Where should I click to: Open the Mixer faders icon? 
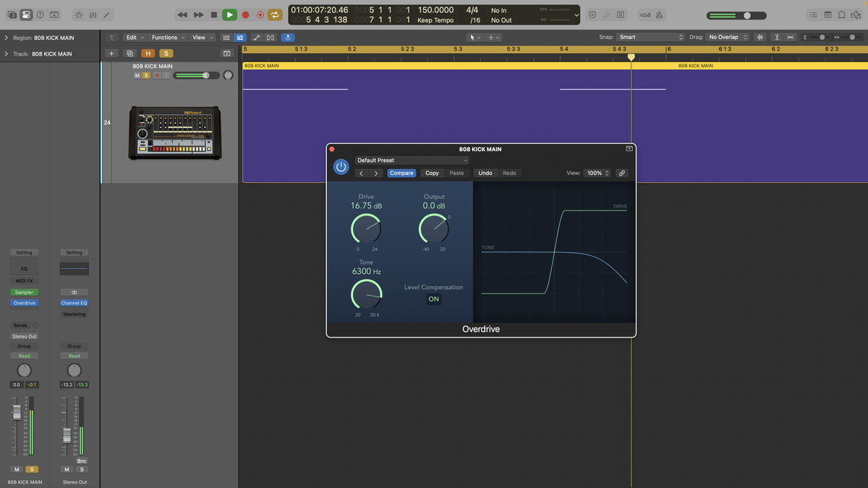93,14
